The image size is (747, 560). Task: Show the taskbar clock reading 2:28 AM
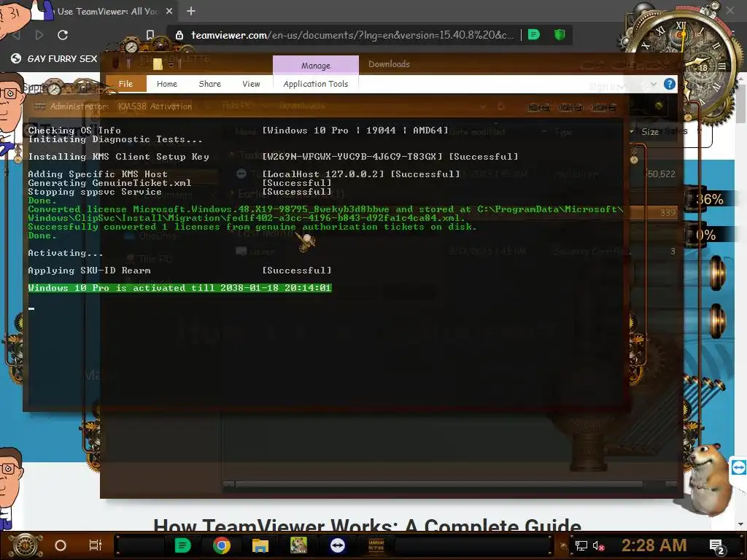[x=654, y=545]
